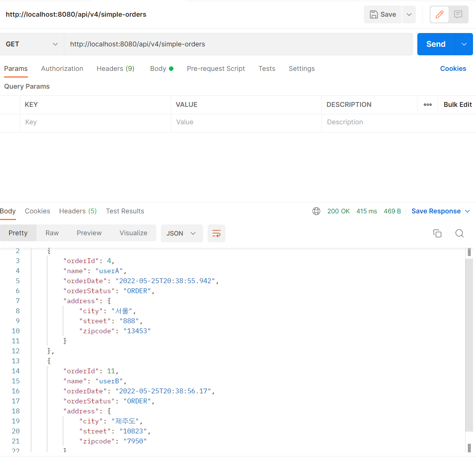The width and height of the screenshot is (476, 459).
Task: Select the Pretty view
Action: (x=18, y=233)
